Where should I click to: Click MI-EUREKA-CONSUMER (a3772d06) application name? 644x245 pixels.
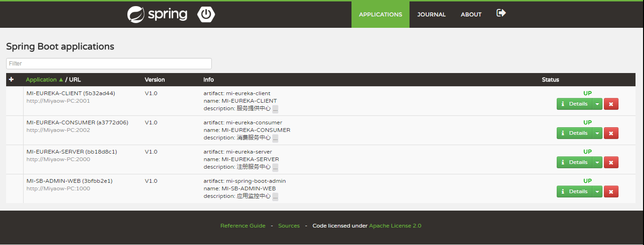pos(77,122)
